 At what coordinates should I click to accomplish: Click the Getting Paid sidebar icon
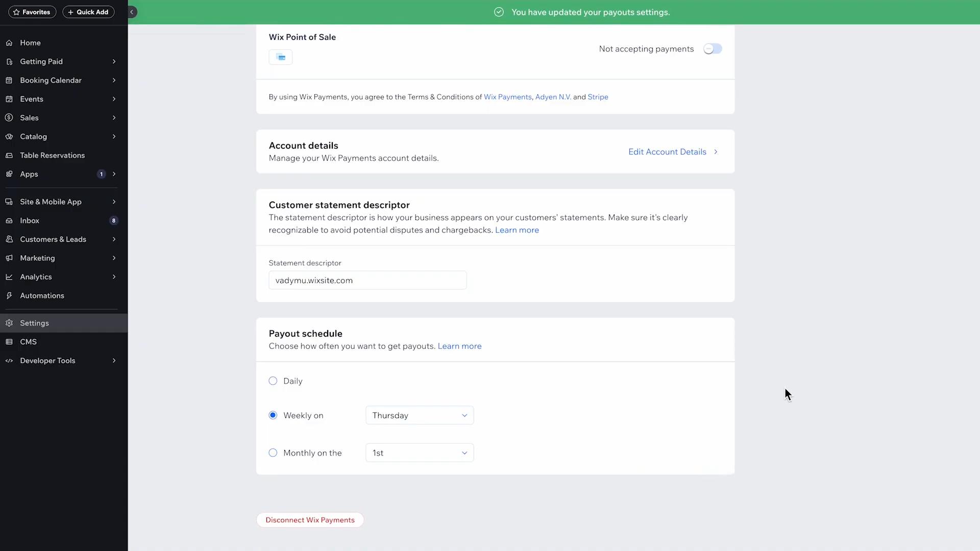click(9, 62)
